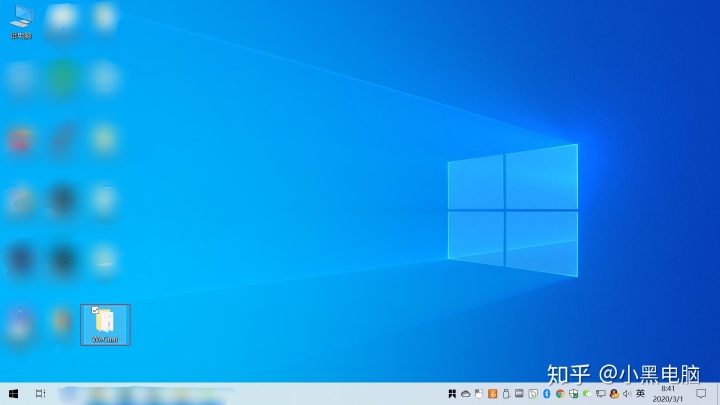Open the Windows Security shield tray icon
720x405 pixels.
point(574,394)
